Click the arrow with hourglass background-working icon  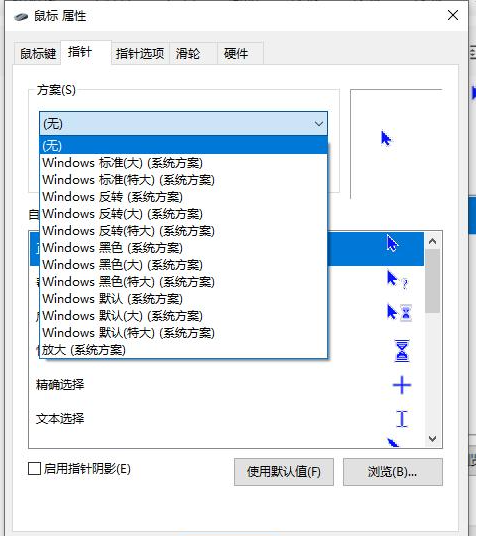[x=399, y=312]
